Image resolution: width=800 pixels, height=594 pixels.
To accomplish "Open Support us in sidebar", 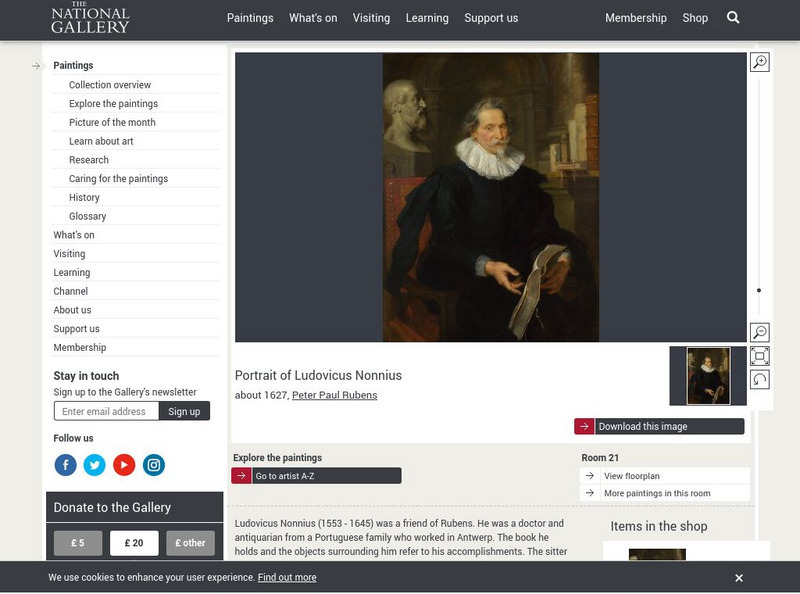I will click(77, 329).
